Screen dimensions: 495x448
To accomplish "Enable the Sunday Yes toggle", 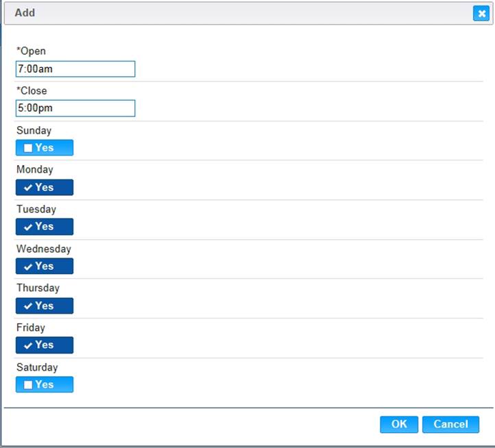I will [x=45, y=148].
